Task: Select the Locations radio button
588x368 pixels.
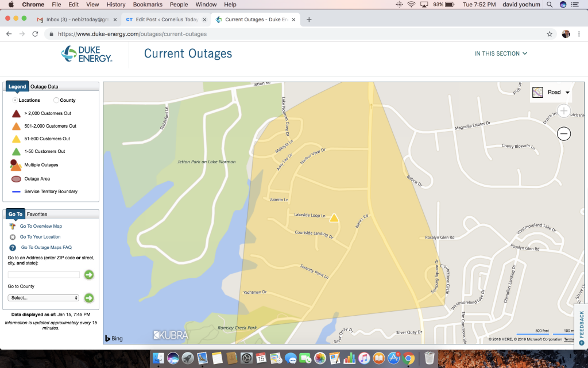Action: pos(15,100)
